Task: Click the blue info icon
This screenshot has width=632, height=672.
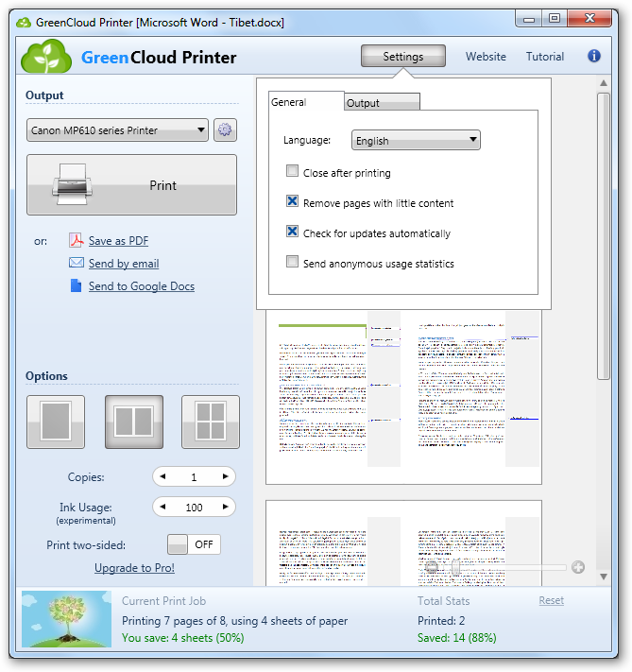Action: 594,56
